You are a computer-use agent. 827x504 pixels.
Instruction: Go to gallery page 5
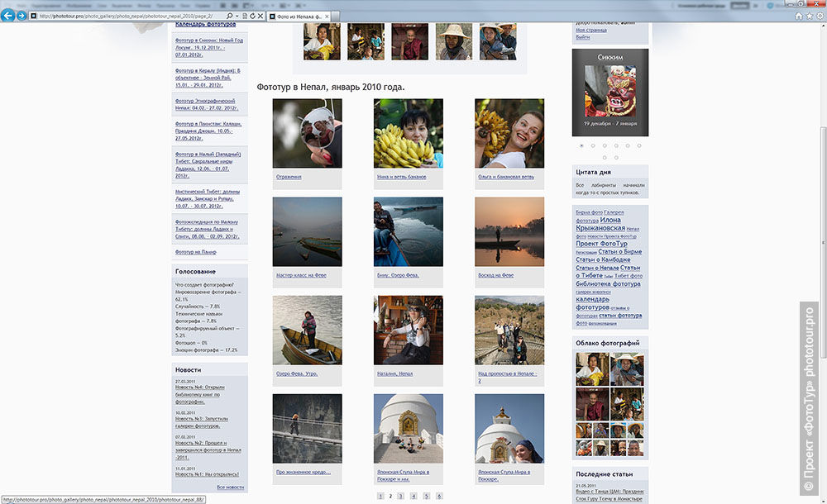(x=426, y=496)
